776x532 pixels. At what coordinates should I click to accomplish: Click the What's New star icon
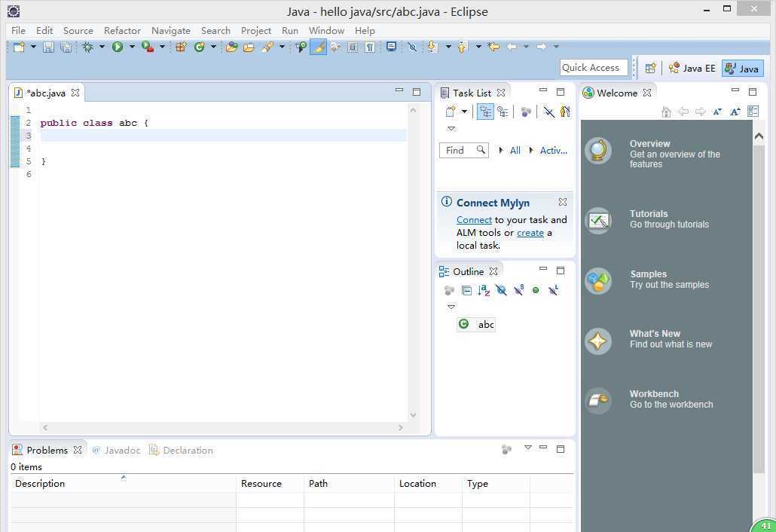coord(598,341)
